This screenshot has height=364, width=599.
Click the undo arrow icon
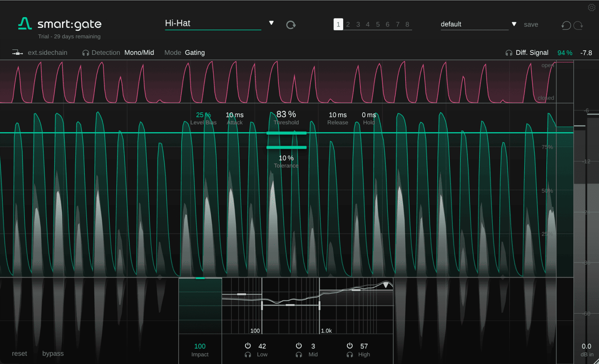pos(566,25)
